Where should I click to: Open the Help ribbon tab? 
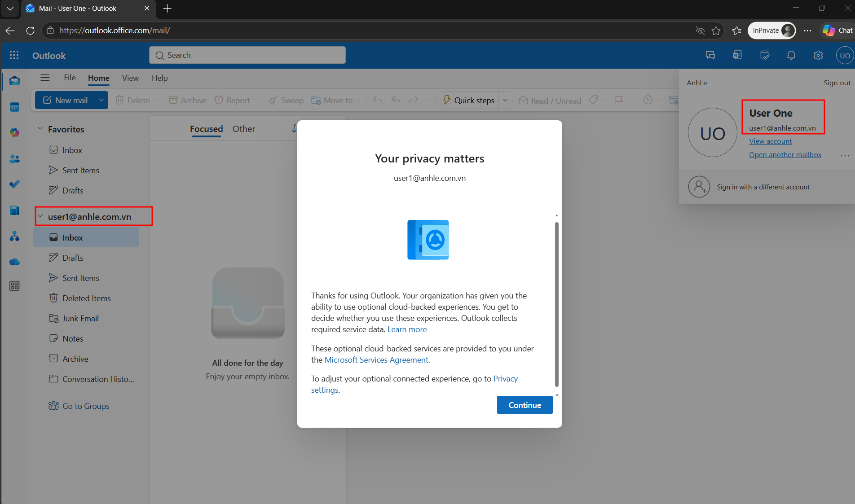click(159, 78)
